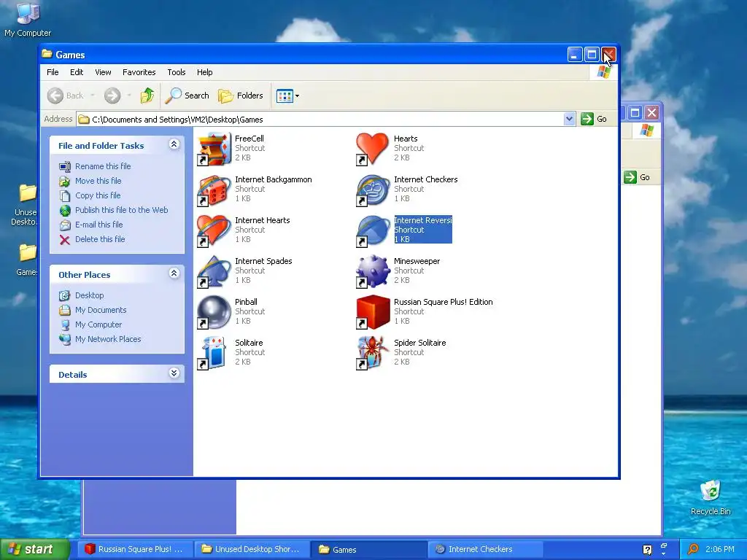Viewport: 747px width, 560px height.
Task: Select the Internet Hearts shortcut icon
Action: pyautogui.click(x=214, y=231)
